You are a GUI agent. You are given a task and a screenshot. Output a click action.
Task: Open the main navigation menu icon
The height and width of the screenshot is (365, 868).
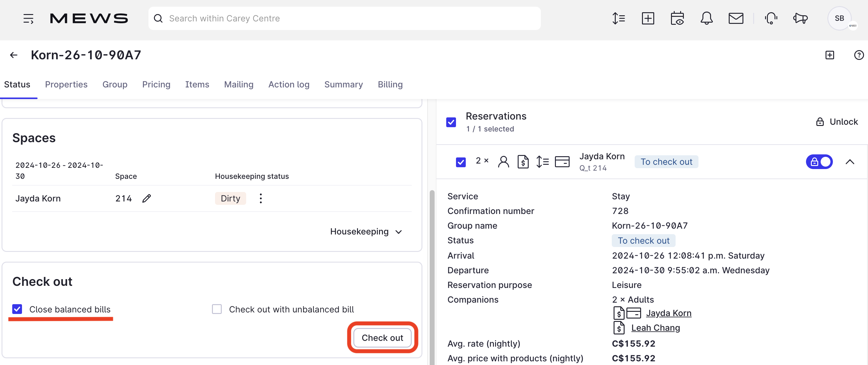tap(28, 19)
